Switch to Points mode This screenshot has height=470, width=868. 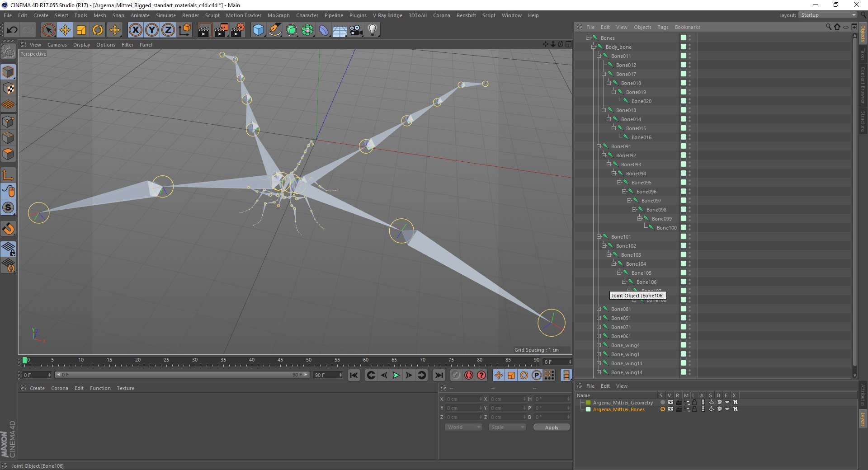pyautogui.click(x=8, y=122)
